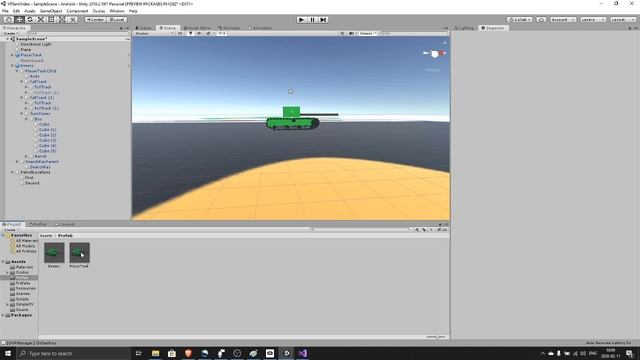Open the Account dropdown

click(563, 20)
